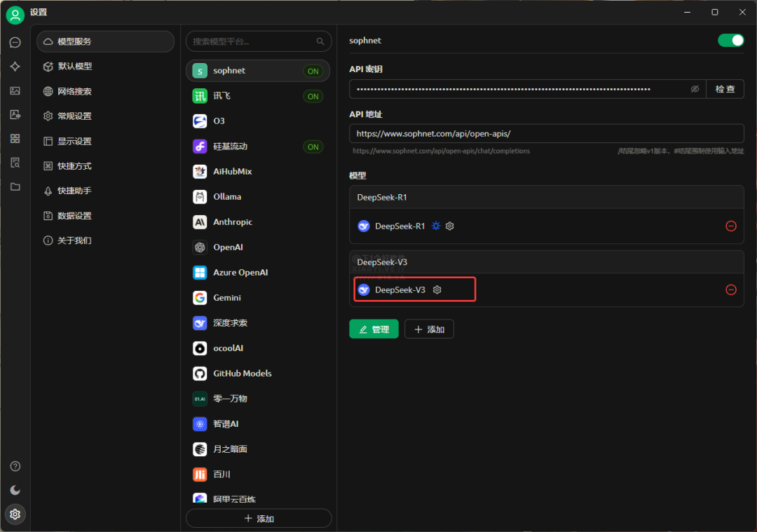Reveal API key with the eye icon
The image size is (757, 532).
tap(695, 89)
